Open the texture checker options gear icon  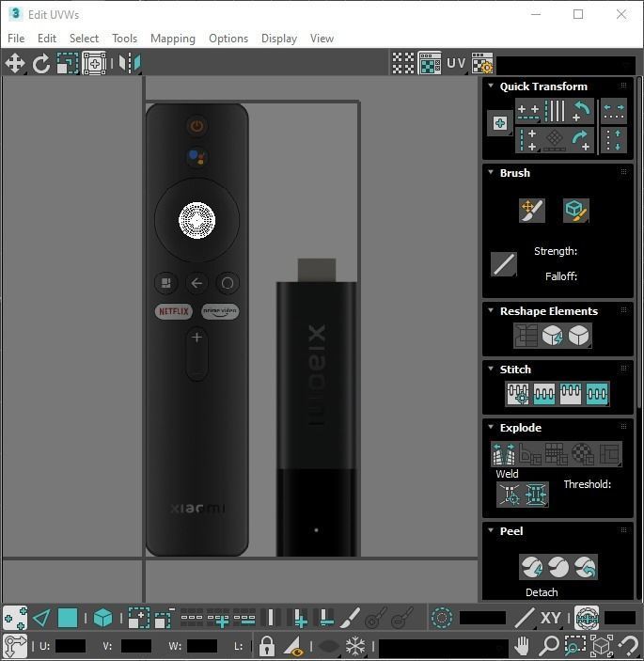(482, 63)
